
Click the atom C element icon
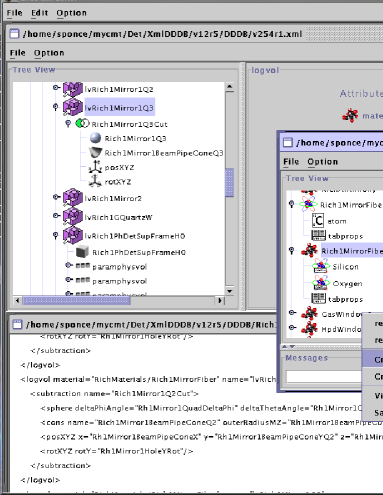(x=318, y=221)
